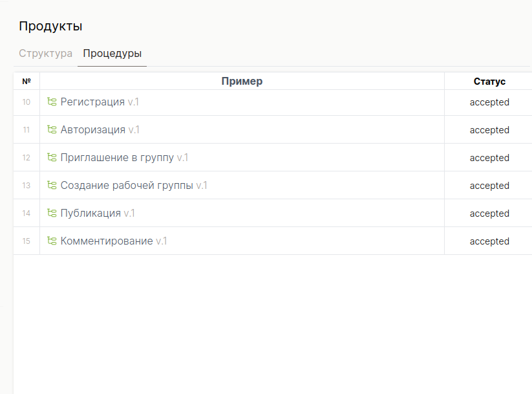Click the Пример column header
532x394 pixels.
click(242, 81)
